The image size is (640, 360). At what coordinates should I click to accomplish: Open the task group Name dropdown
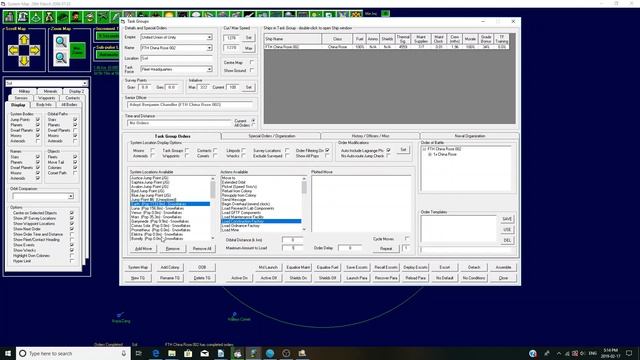(209, 48)
